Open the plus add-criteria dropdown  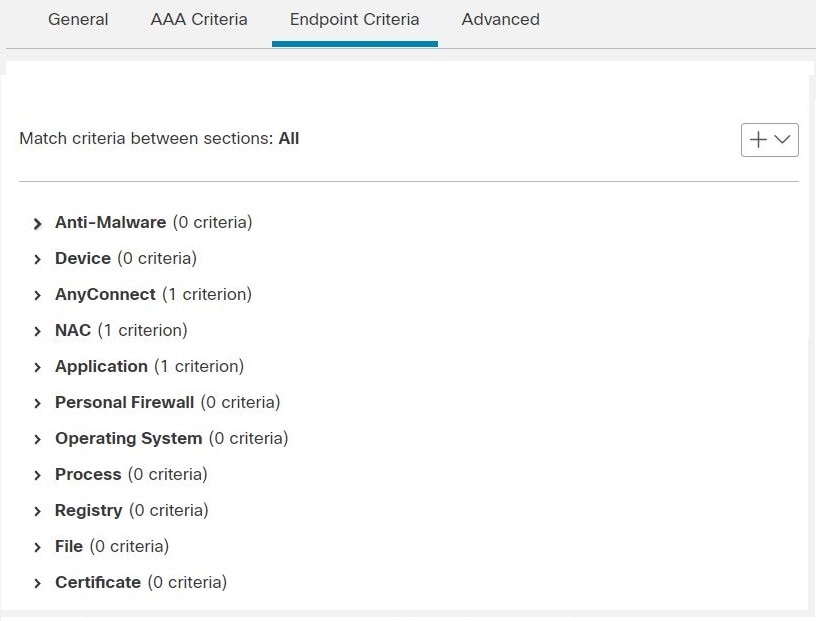click(x=770, y=140)
